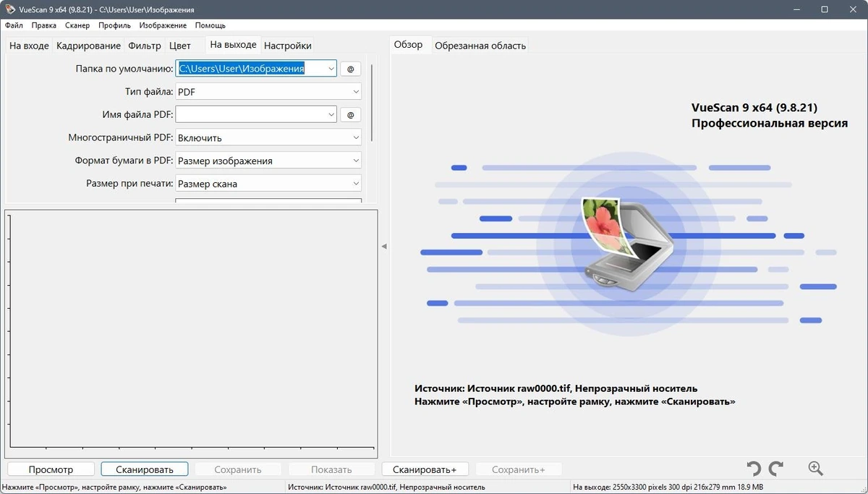The image size is (868, 494).
Task: Click the Папка по умолчанию label
Action: click(124, 69)
